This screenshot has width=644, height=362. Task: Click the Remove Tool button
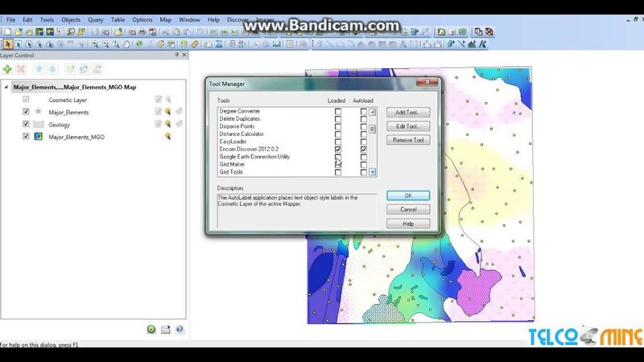point(408,140)
